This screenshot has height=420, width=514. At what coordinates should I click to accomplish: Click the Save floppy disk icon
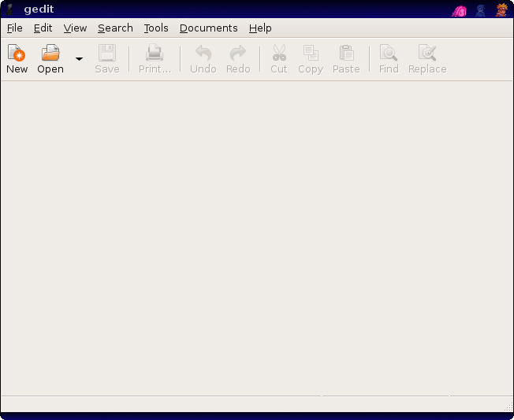(107, 53)
